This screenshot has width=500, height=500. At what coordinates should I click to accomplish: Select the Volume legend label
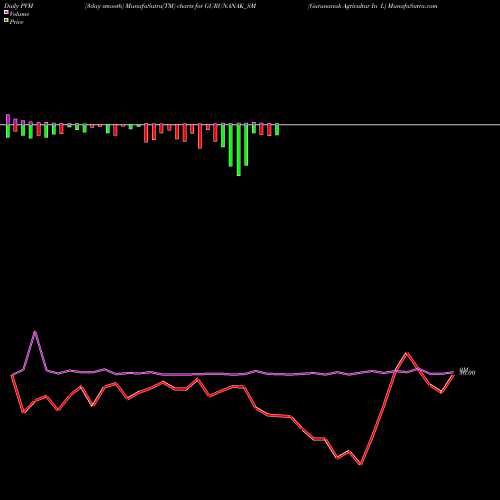click(19, 14)
